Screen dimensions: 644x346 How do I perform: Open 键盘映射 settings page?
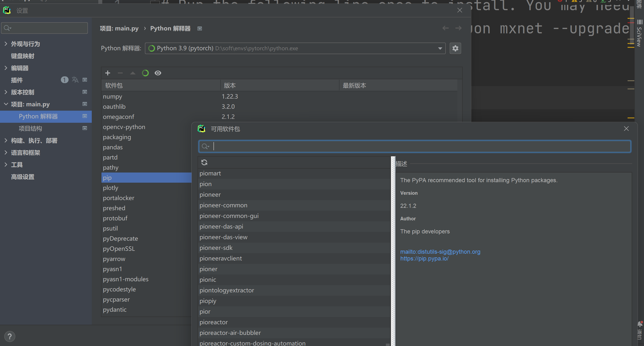22,56
